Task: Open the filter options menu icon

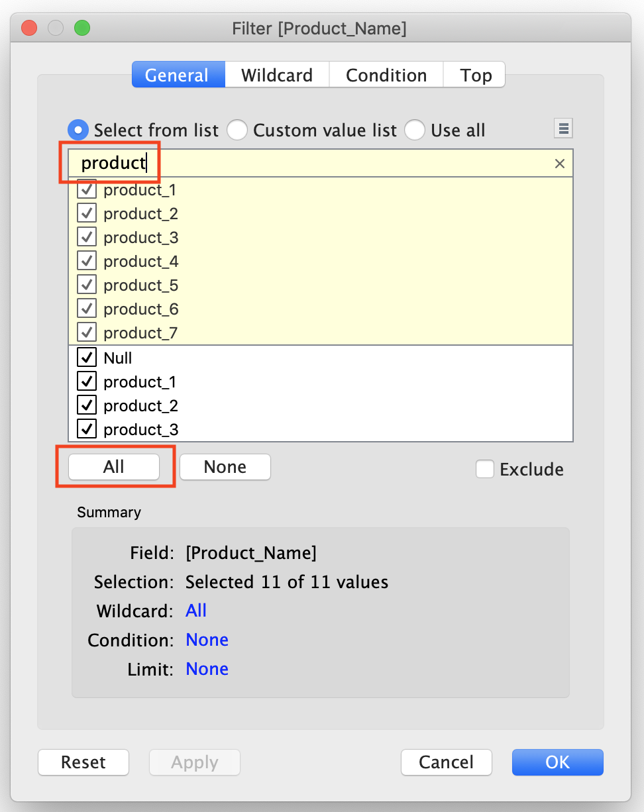Action: [563, 128]
